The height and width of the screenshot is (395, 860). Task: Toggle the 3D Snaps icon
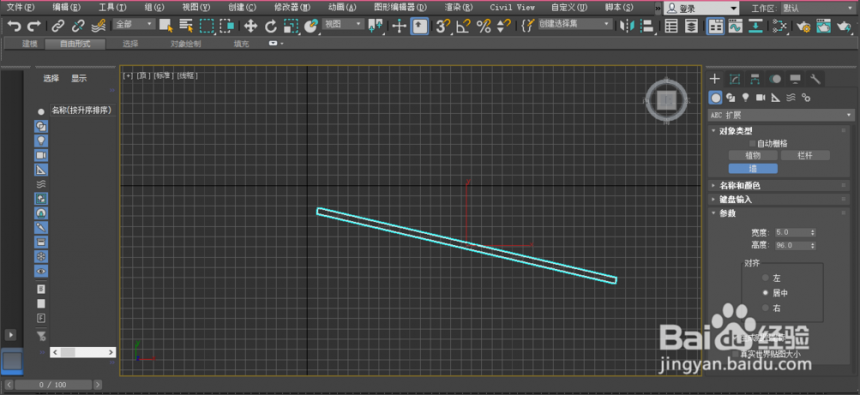click(443, 26)
